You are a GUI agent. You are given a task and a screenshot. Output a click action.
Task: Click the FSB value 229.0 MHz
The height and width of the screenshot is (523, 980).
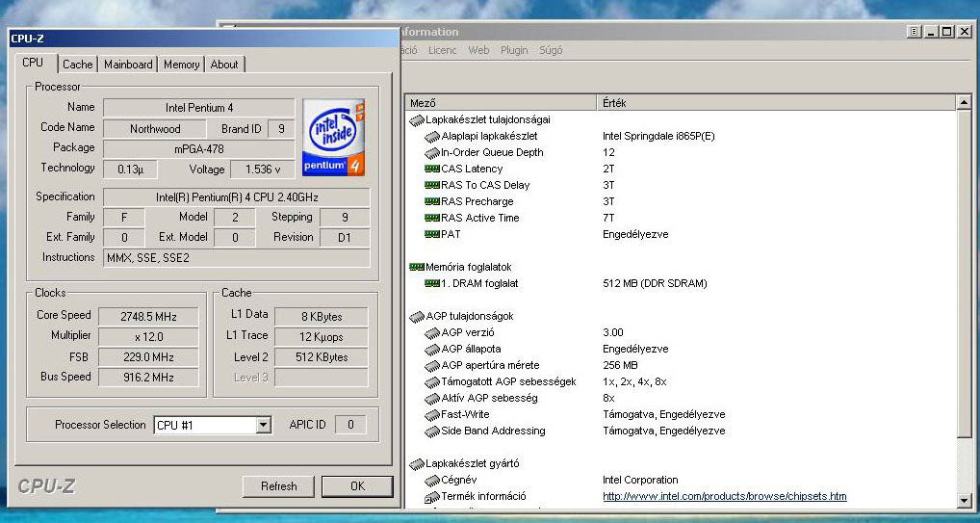click(149, 357)
